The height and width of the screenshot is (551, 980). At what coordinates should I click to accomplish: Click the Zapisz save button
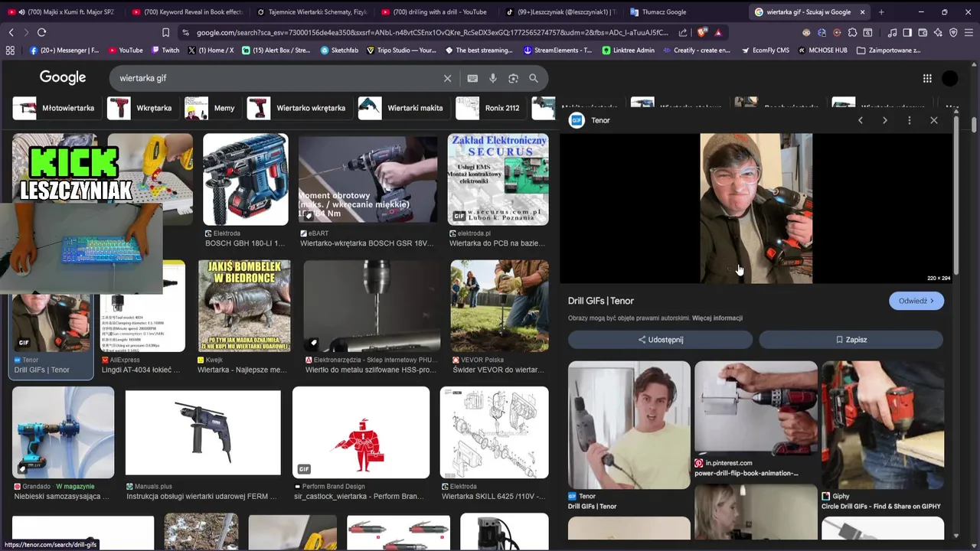coord(851,340)
